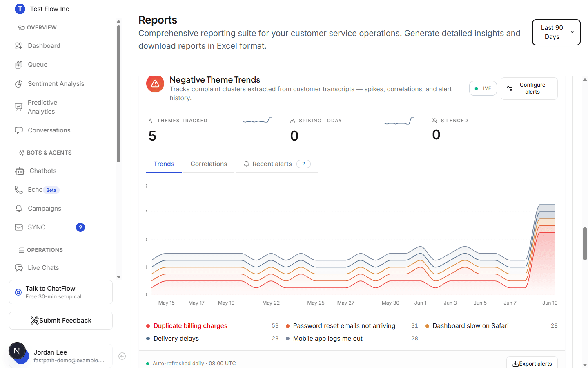Image resolution: width=588 pixels, height=368 pixels.
Task: Click the OPERATIONS section heading
Action: pos(45,250)
